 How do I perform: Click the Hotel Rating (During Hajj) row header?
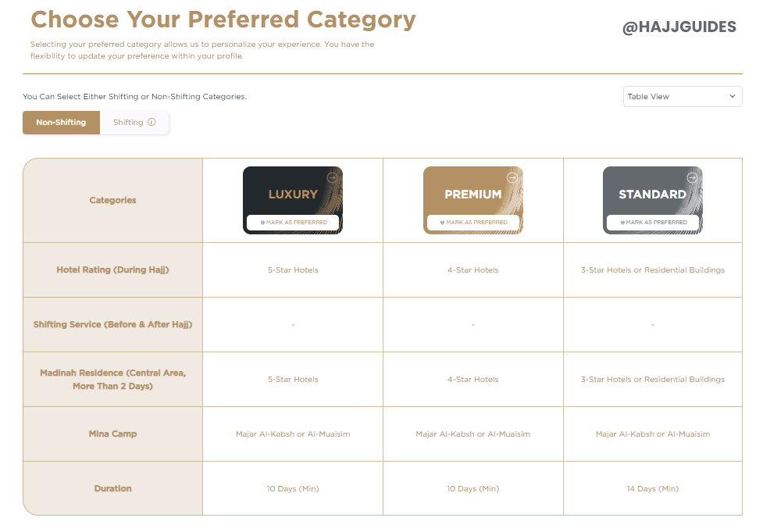(113, 270)
